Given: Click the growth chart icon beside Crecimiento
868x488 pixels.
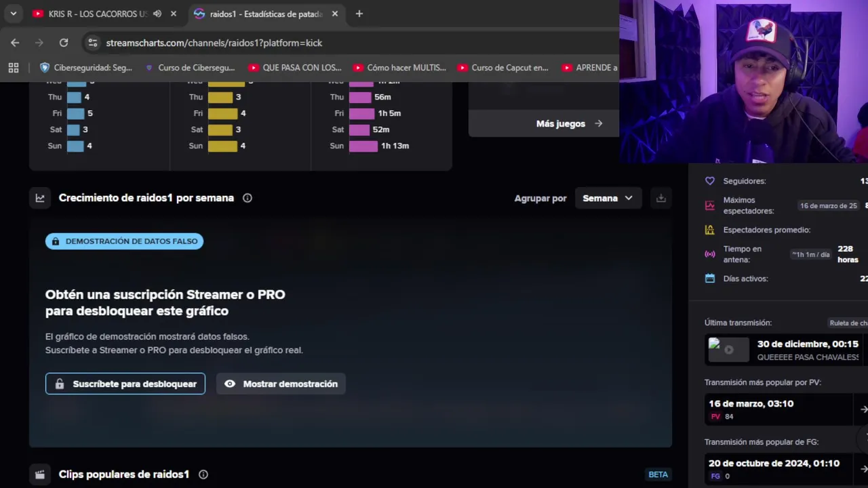Looking at the screenshot, I should (x=40, y=198).
